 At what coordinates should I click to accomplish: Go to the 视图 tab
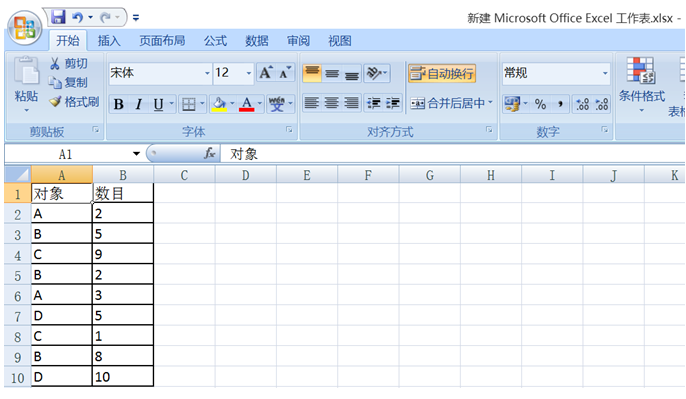click(x=340, y=41)
